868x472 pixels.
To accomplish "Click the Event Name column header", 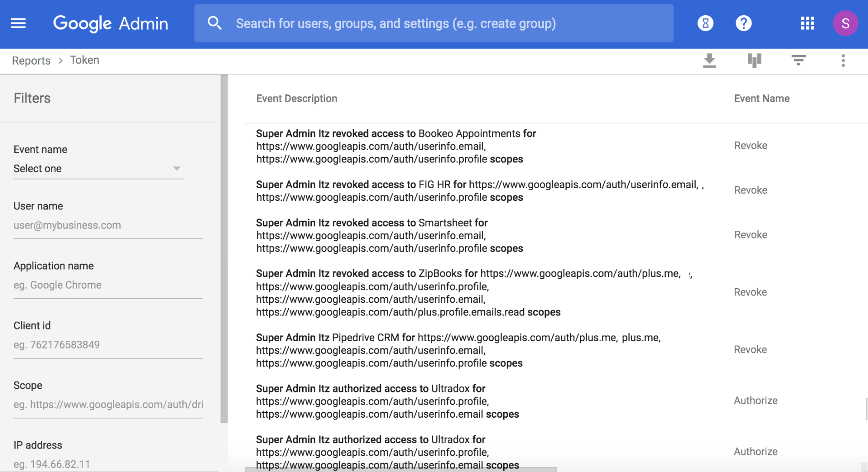I will pyautogui.click(x=762, y=99).
